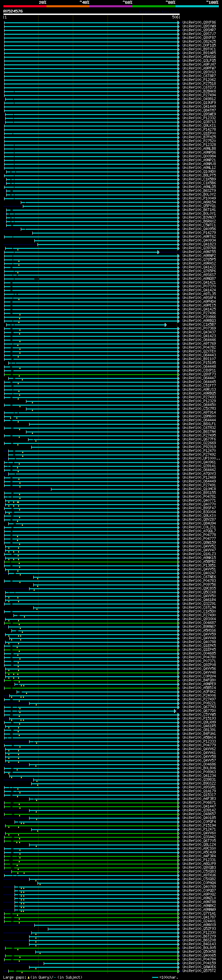The width and height of the screenshot is (222, 980).
Task: Click the end position label 506
Action: [x=175, y=17]
